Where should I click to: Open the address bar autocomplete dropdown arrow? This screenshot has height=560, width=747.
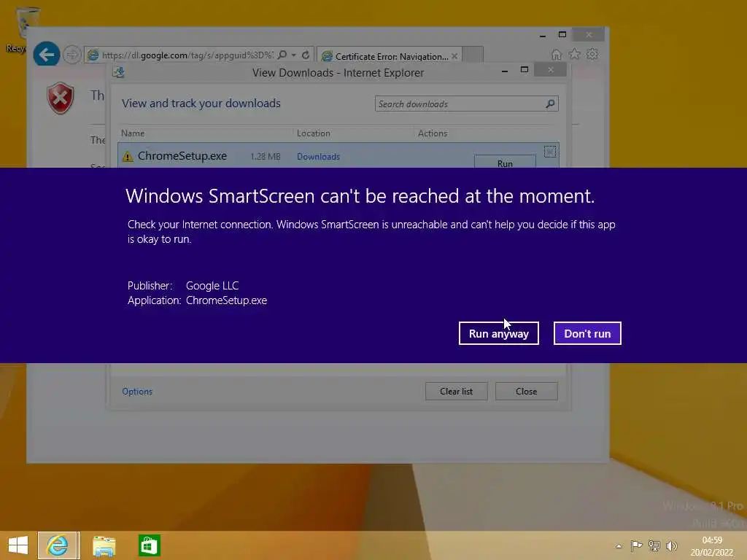pyautogui.click(x=294, y=55)
